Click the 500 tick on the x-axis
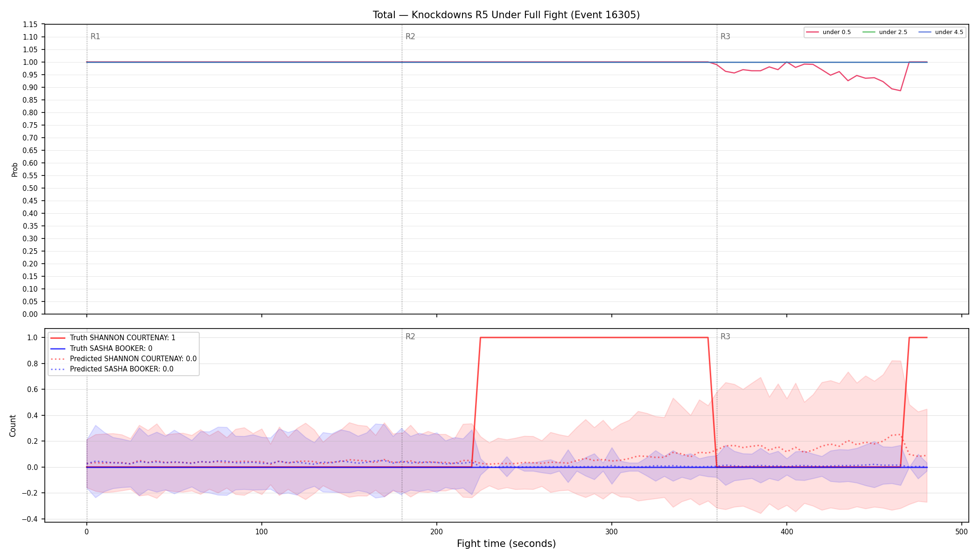The image size is (980, 560). pyautogui.click(x=961, y=532)
